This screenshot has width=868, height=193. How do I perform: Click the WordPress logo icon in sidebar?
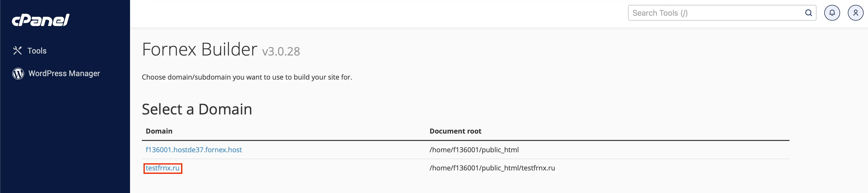[18, 74]
